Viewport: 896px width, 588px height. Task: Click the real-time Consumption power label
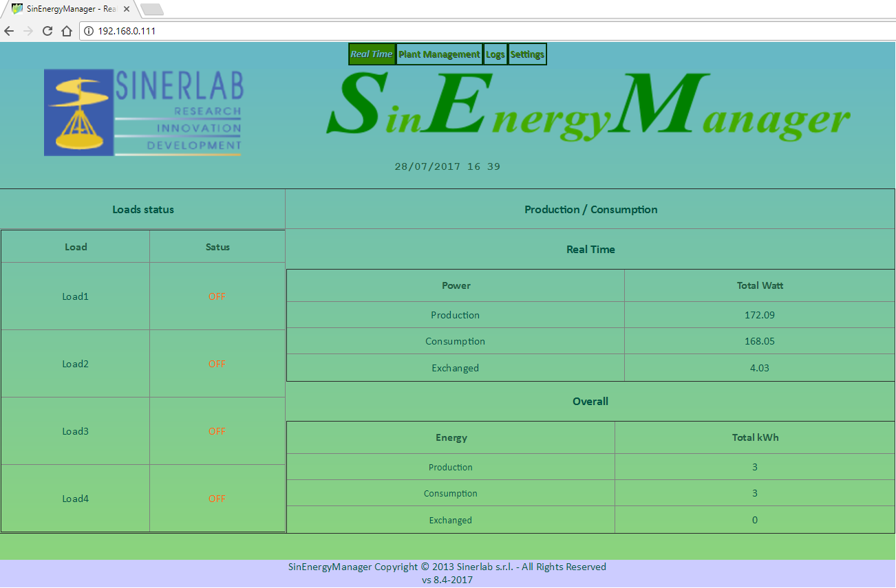coord(456,341)
